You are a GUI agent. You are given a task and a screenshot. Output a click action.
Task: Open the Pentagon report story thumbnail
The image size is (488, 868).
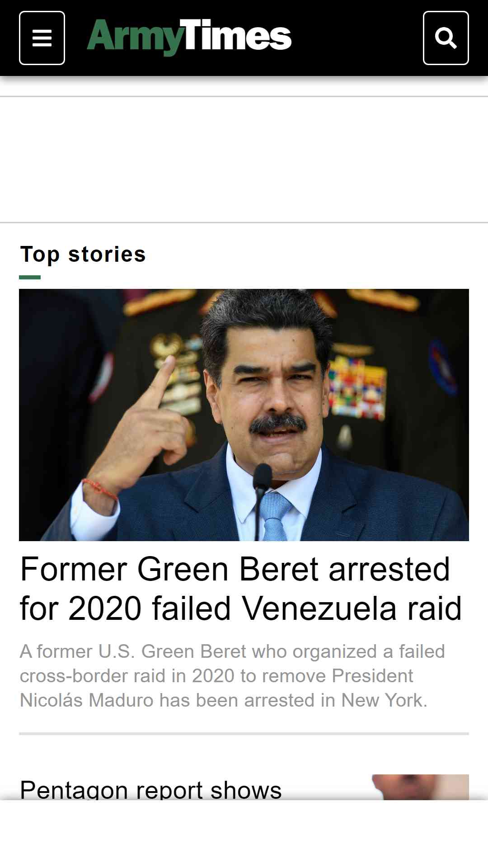[x=420, y=787]
